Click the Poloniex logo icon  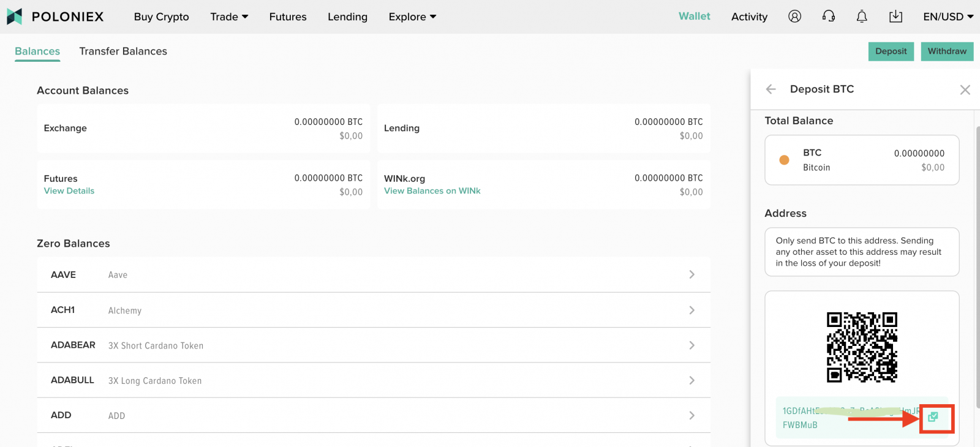(15, 17)
